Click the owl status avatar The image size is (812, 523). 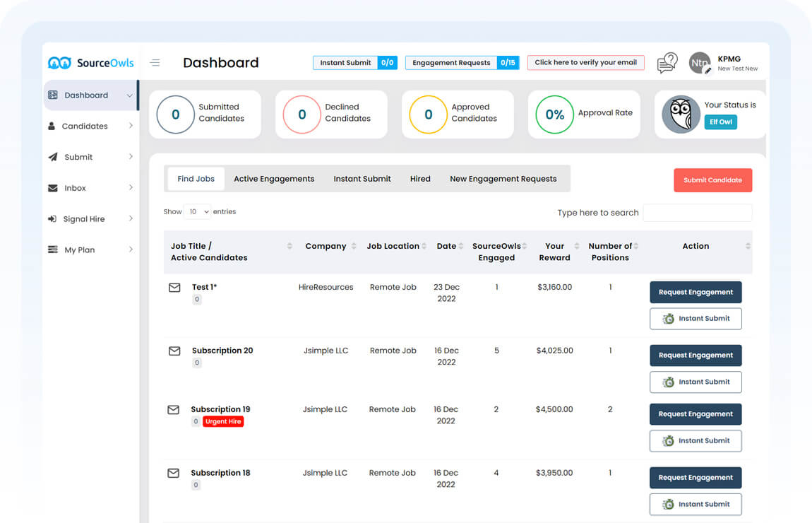pos(681,114)
